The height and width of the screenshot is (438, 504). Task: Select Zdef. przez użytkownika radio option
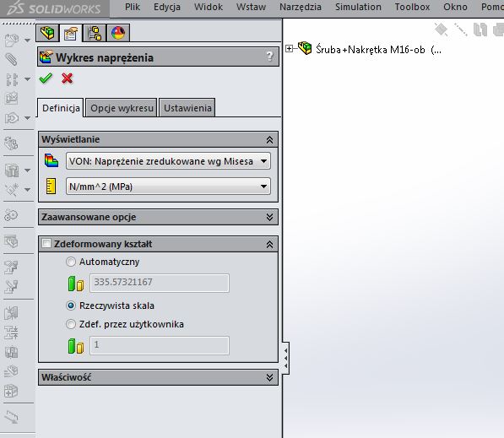pos(71,324)
